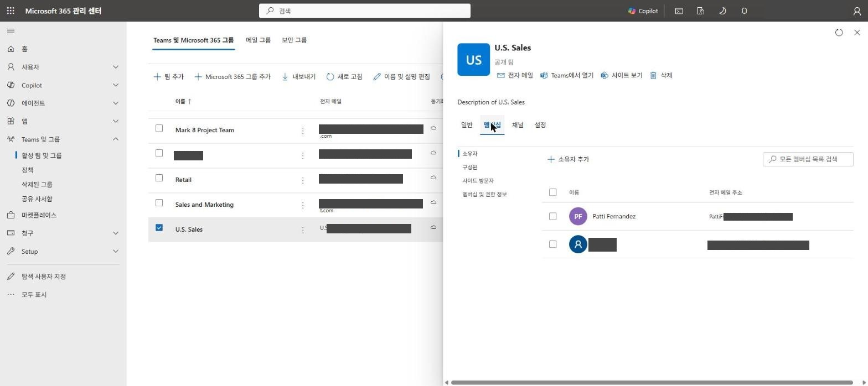This screenshot has width=868, height=386.
Task: Click 내보내기 export button
Action: point(298,77)
